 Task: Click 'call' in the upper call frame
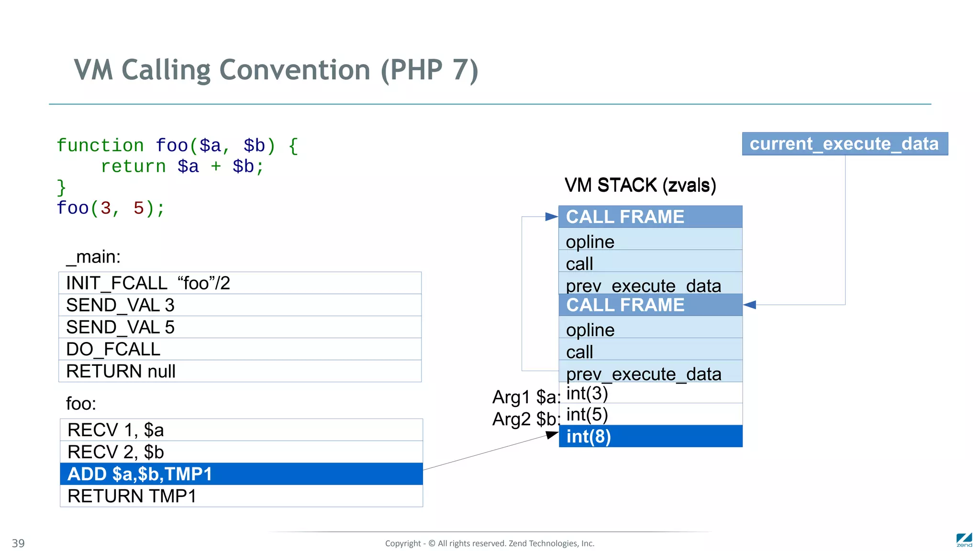(x=650, y=261)
